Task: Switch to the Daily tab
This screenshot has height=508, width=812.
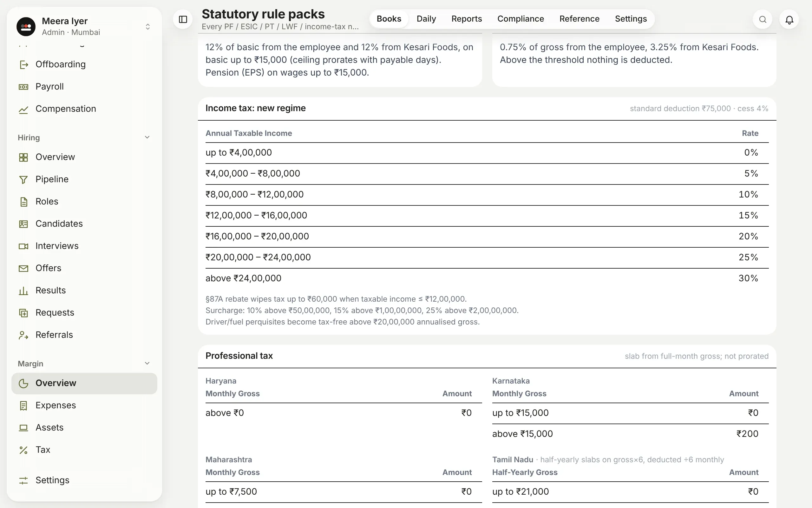Action: (426, 19)
